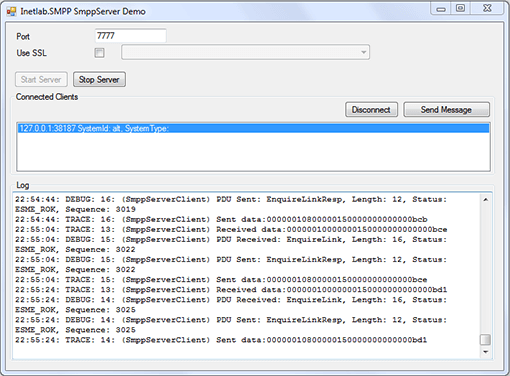Screen dimensions: 510x376
Task: Click the Log group label
Action: [x=23, y=185]
